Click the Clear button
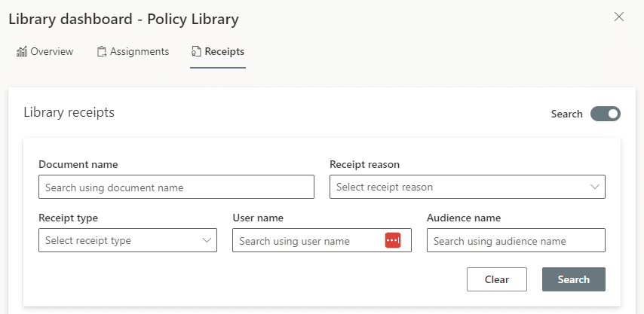Screen dimensions: 644x314 496,279
